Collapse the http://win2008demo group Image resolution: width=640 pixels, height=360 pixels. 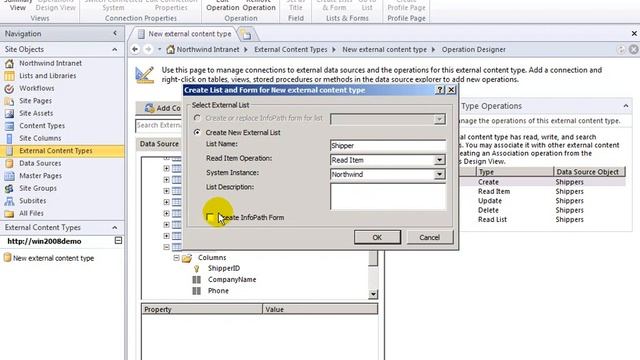coord(118,241)
